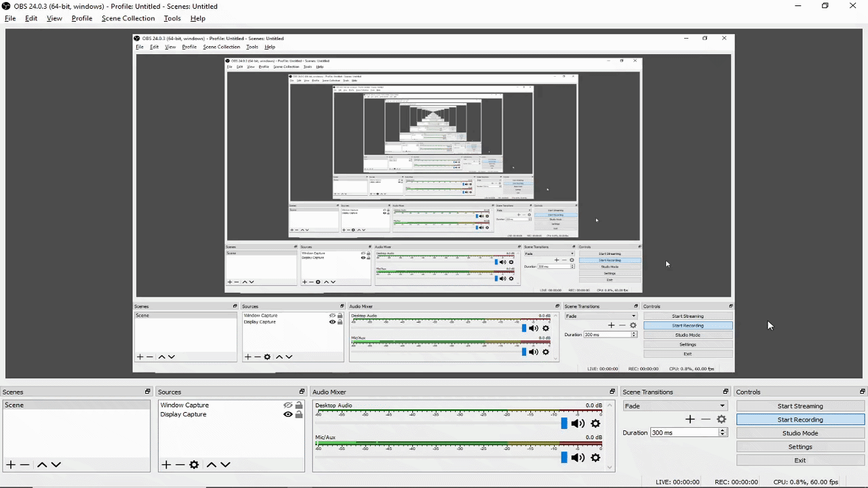Viewport: 868px width, 488px height.
Task: Click the Desktop Audio volume slider handle at bottom
Action: tap(564, 424)
